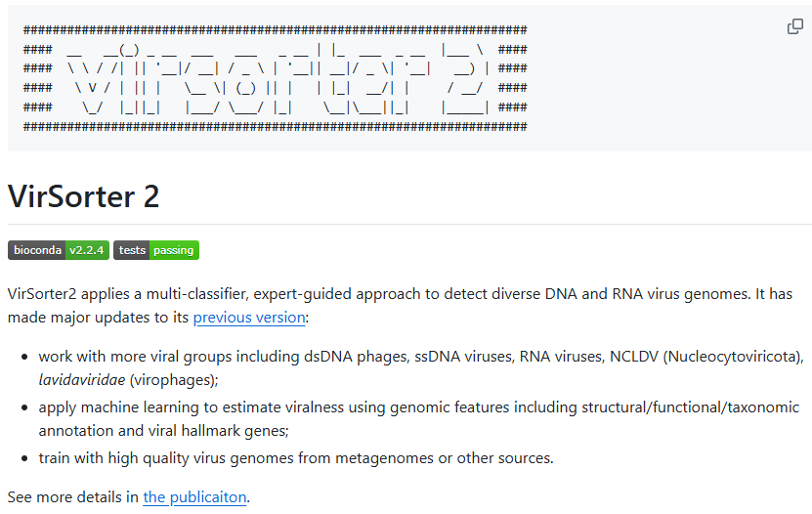
Task: Click the top row of hash characters
Action: coord(275,29)
